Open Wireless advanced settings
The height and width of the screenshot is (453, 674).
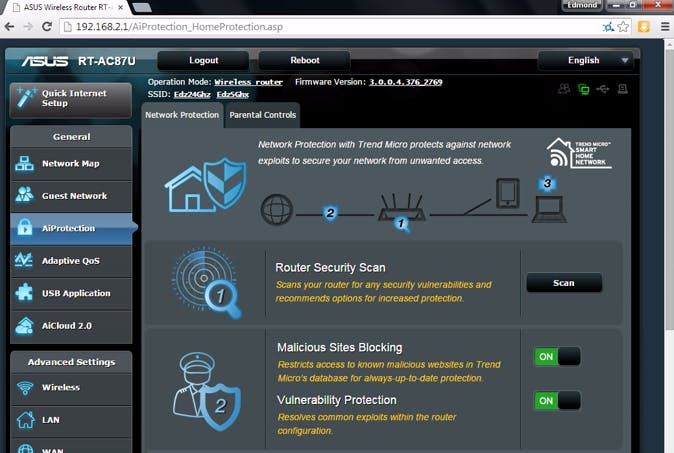tap(71, 388)
